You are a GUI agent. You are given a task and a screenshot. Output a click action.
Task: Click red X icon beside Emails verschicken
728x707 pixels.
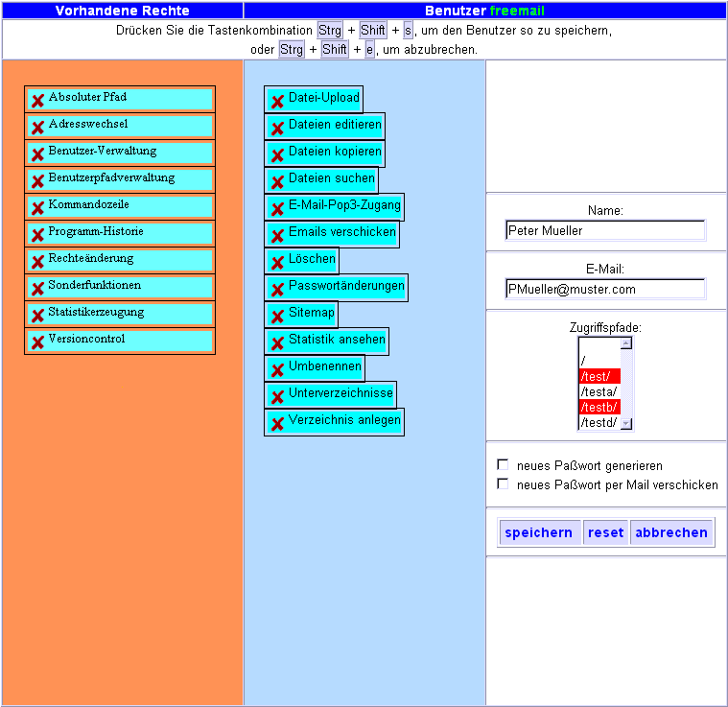click(x=277, y=234)
